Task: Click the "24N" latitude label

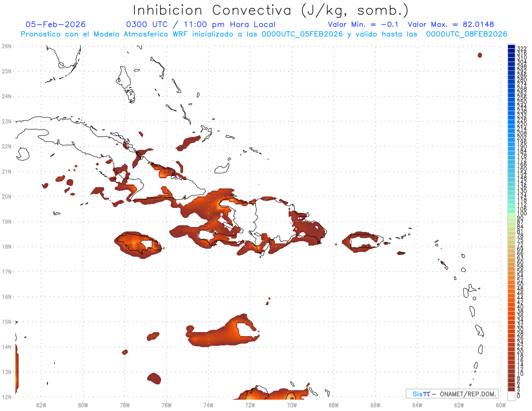Action: click(7, 96)
